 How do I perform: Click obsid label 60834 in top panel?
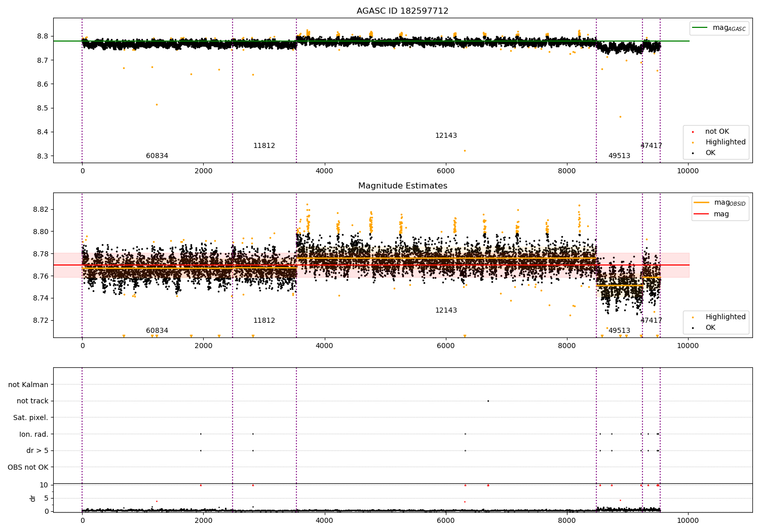click(x=157, y=156)
